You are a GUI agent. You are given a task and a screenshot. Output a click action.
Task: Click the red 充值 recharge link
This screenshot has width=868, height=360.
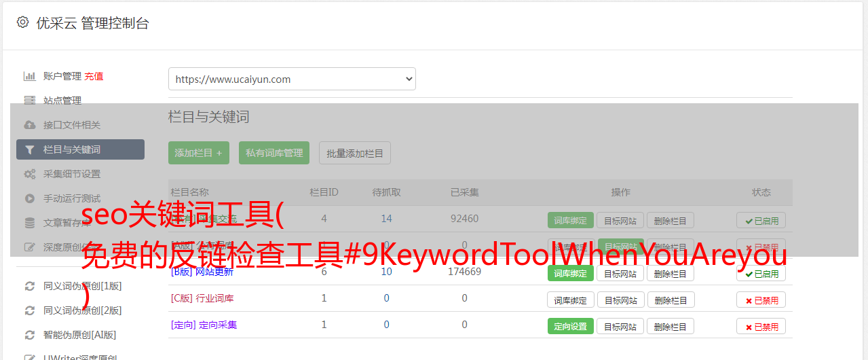[x=94, y=76]
